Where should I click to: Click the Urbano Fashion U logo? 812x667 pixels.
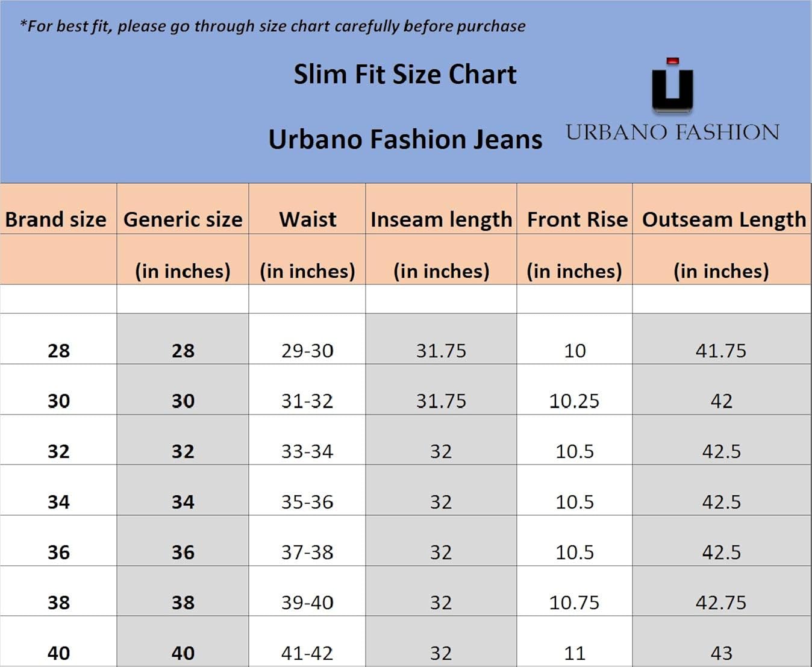click(x=672, y=86)
